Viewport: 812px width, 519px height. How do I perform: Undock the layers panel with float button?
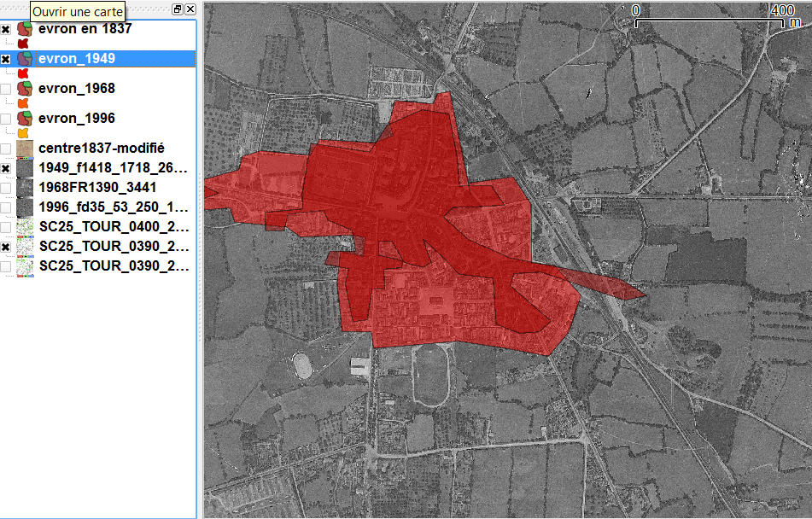pos(178,9)
